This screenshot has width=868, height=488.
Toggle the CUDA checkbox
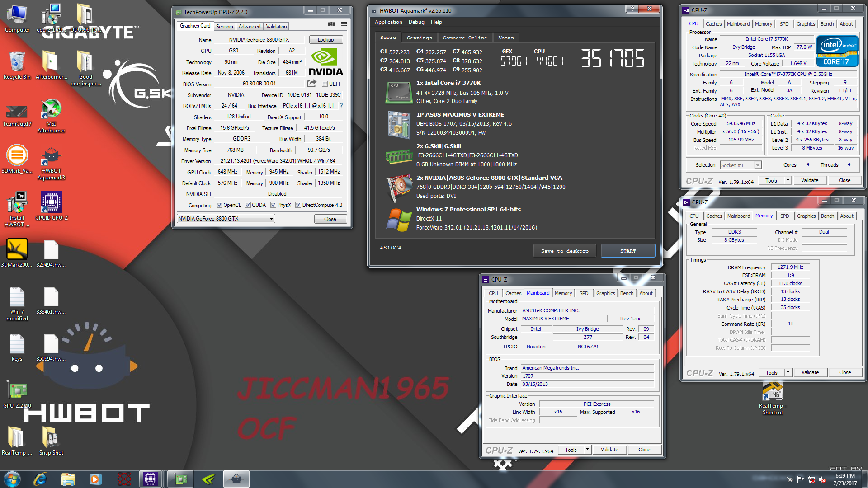248,205
